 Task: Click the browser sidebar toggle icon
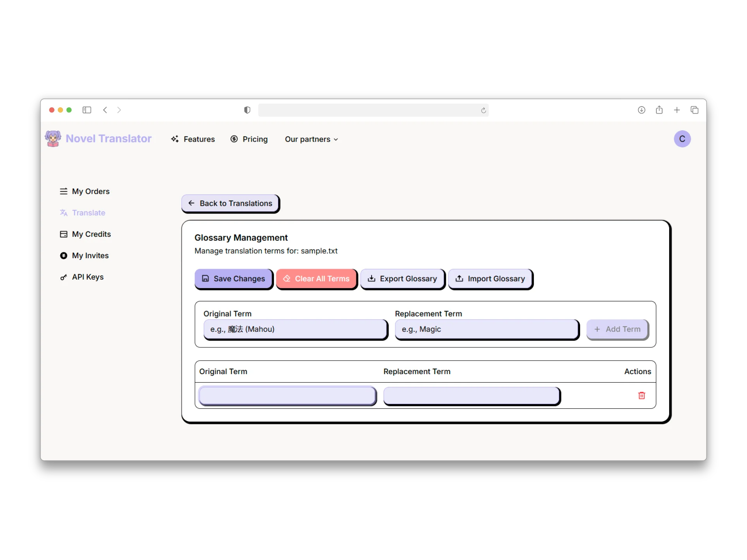[87, 110]
